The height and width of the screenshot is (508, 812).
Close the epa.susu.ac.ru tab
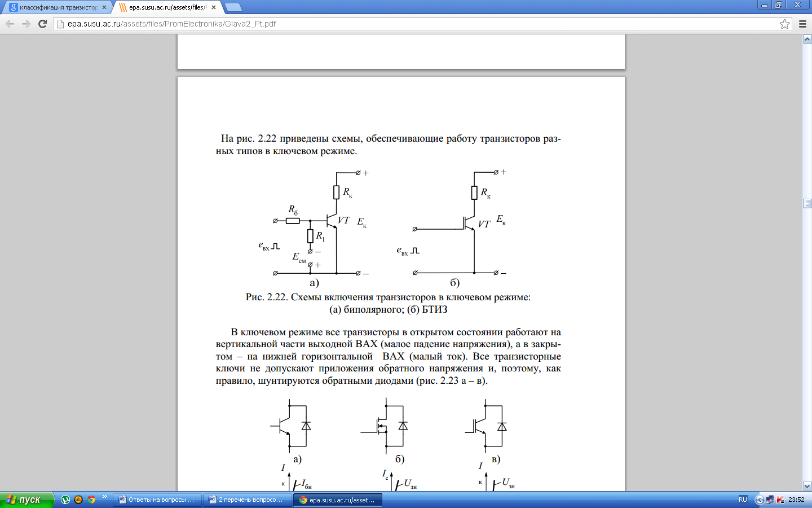tap(214, 7)
